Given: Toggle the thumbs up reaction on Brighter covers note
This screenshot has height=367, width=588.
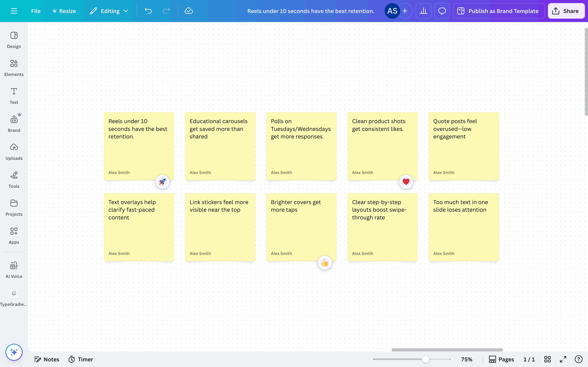Looking at the screenshot, I should 325,263.
